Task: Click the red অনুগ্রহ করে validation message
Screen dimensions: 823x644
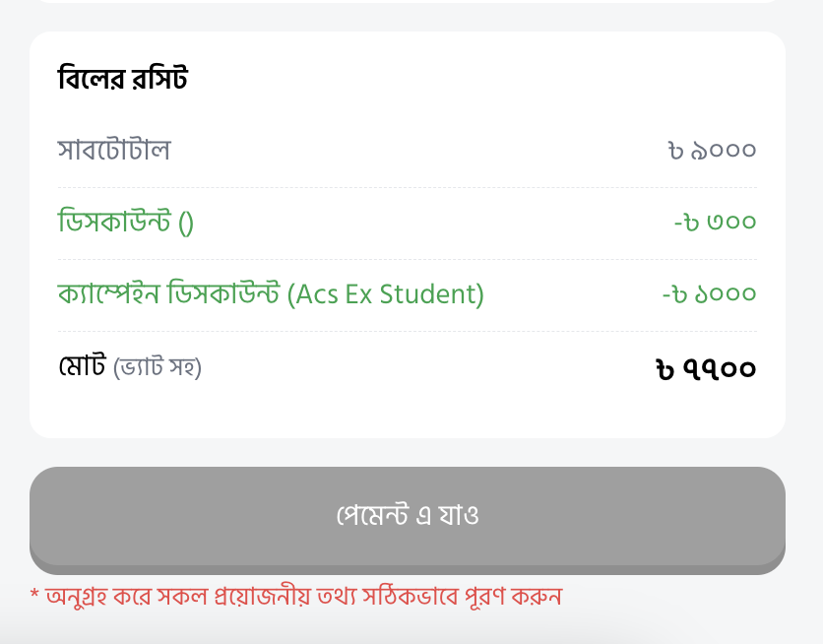Action: pos(296,597)
